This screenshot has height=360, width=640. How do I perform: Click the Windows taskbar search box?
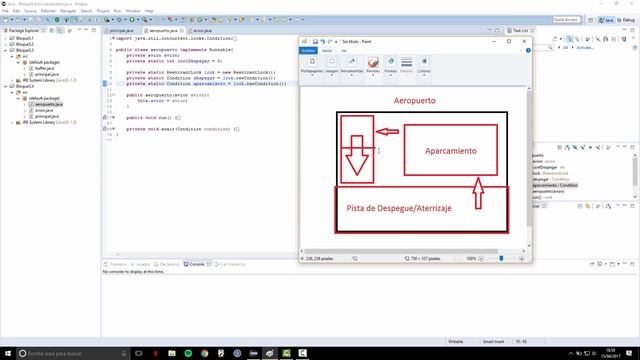tap(73, 353)
